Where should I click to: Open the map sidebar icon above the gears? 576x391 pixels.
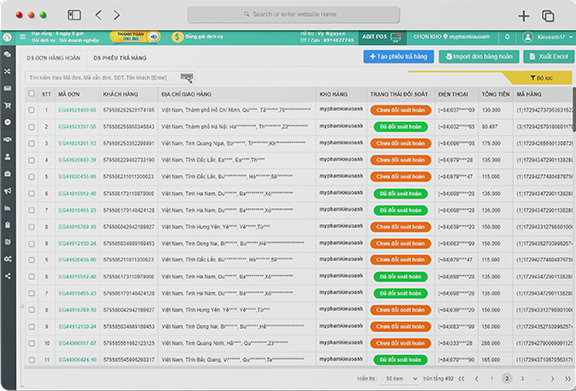coord(7,242)
